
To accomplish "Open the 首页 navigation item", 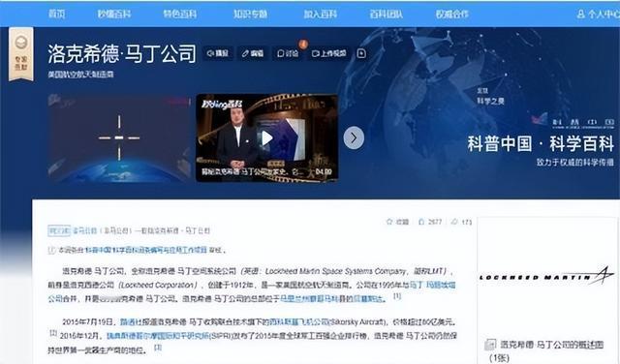I will point(56,14).
